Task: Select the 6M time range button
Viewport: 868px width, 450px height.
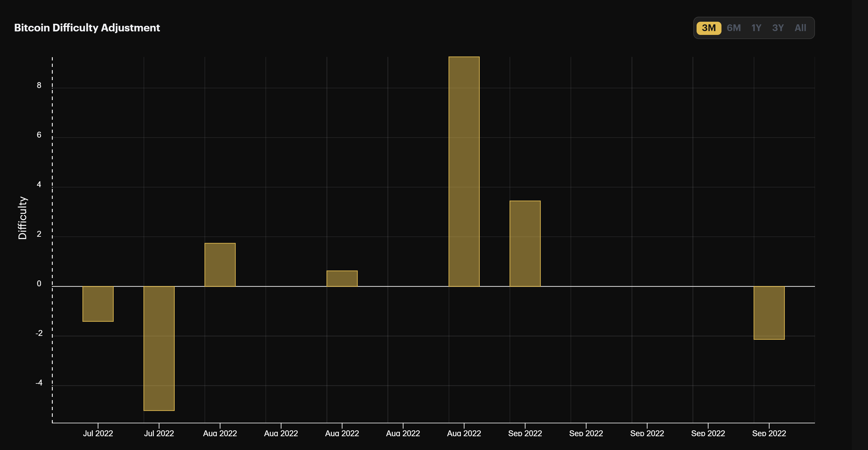Action: 733,28
